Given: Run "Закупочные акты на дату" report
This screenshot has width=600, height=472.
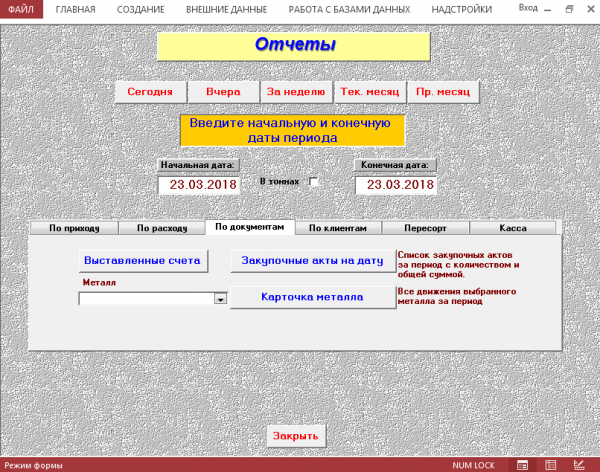Looking at the screenshot, I should [x=313, y=261].
